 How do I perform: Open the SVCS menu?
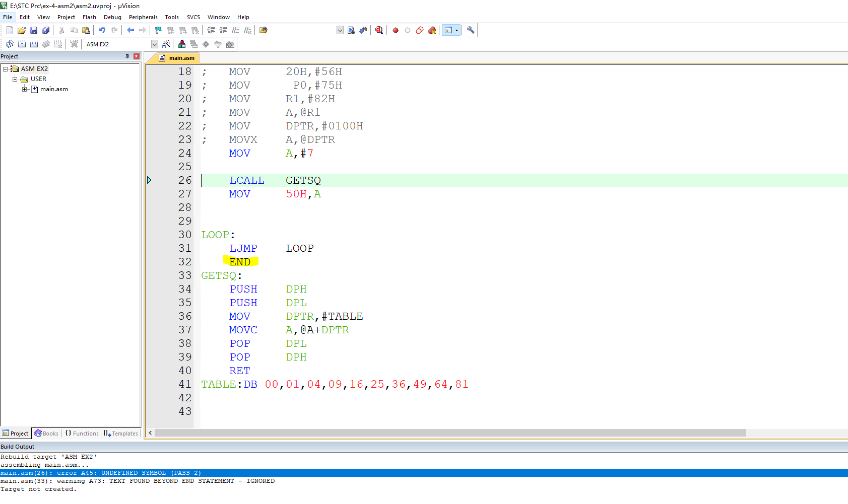coord(193,17)
